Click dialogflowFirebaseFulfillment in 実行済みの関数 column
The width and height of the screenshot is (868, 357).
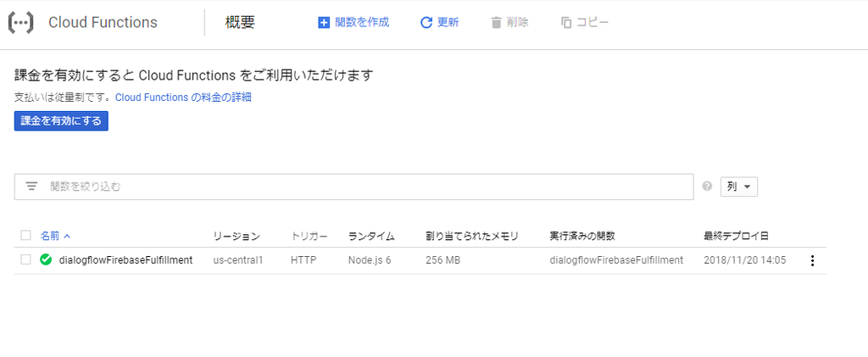tap(616, 260)
